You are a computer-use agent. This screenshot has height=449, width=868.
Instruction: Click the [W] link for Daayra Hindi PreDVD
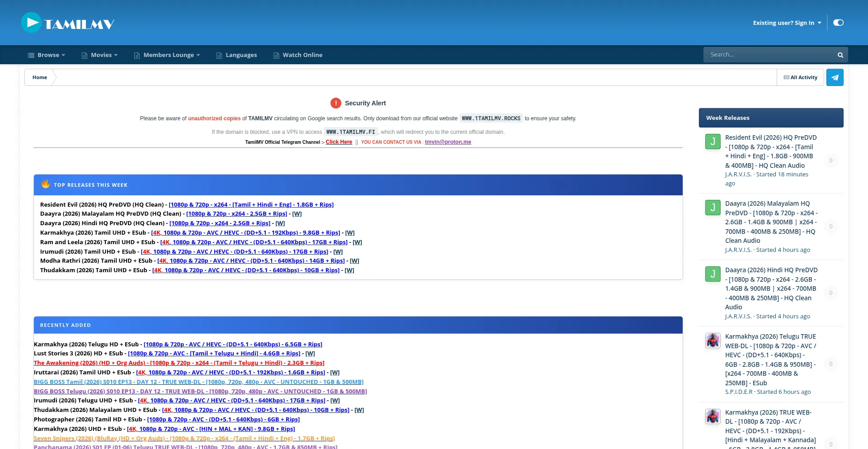coord(280,223)
